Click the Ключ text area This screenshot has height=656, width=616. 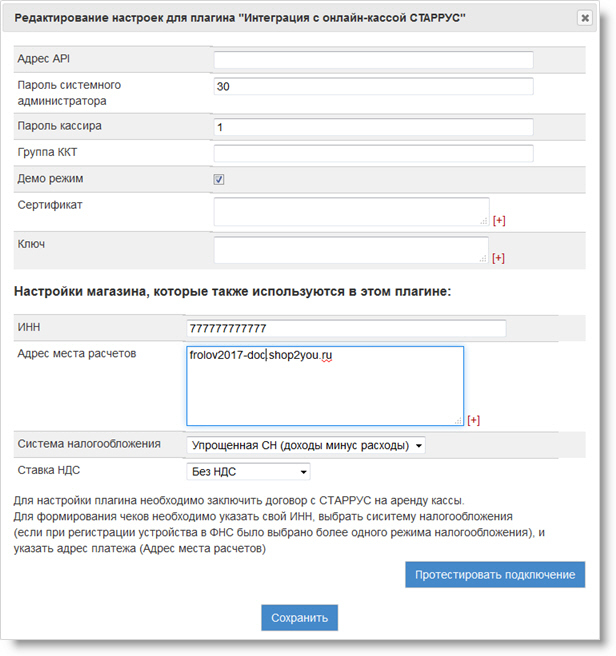(x=351, y=250)
